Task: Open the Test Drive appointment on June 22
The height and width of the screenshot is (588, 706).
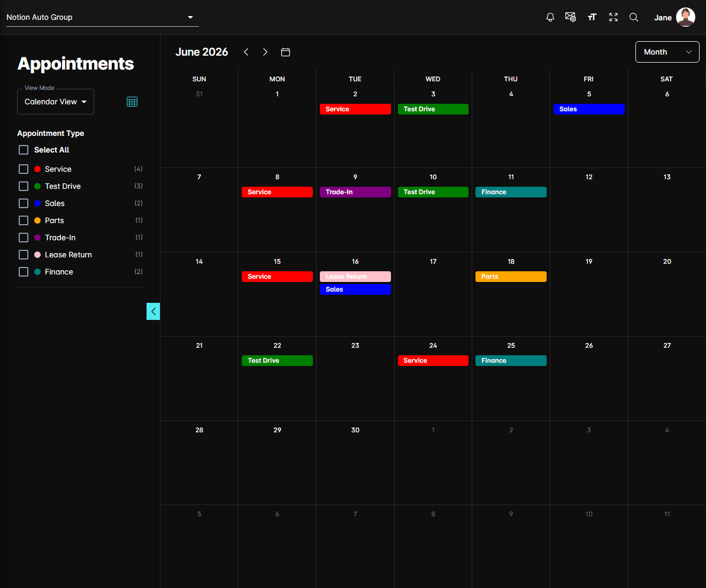Action: 277,361
